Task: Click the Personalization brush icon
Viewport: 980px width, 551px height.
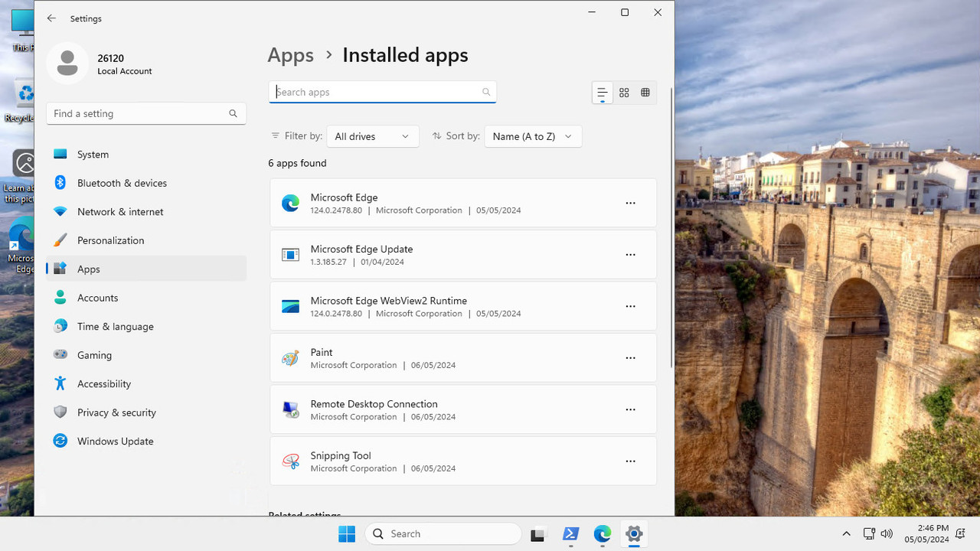Action: [60, 240]
